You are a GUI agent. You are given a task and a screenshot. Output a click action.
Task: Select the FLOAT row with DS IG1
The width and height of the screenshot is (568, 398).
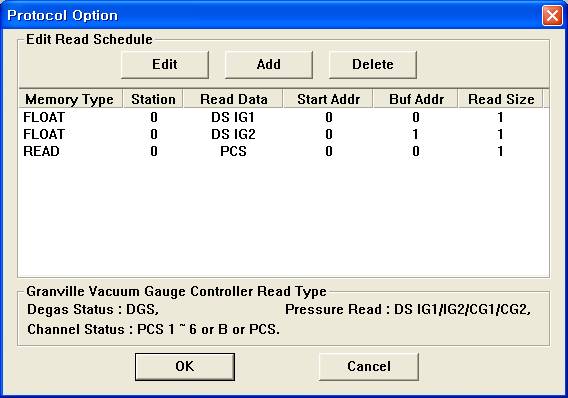(x=283, y=117)
